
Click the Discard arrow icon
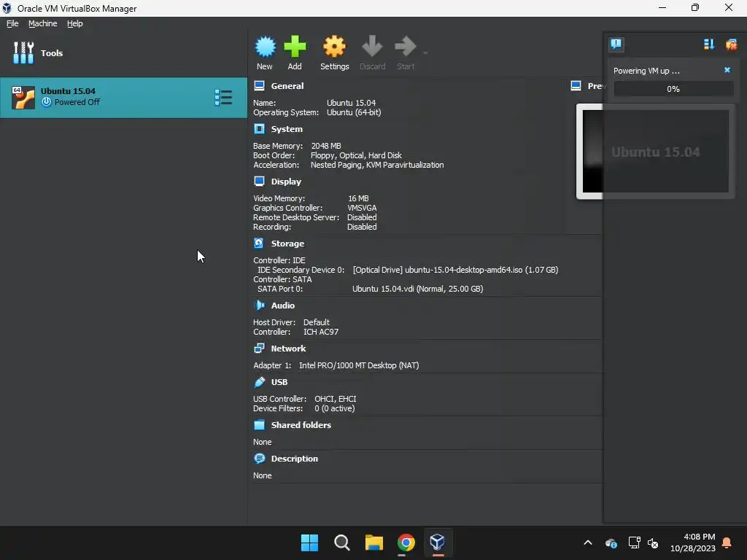click(372, 47)
